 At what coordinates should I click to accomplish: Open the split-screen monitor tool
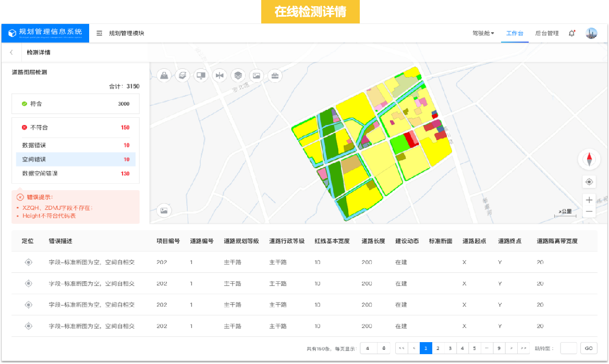[201, 76]
